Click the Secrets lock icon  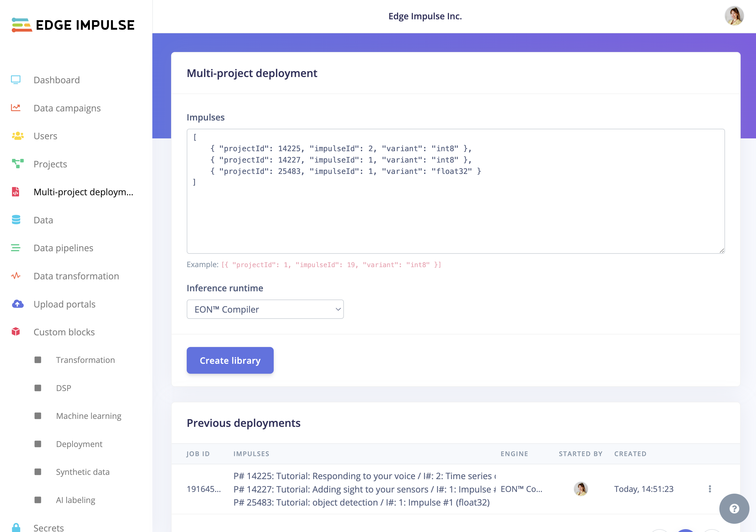point(16,527)
